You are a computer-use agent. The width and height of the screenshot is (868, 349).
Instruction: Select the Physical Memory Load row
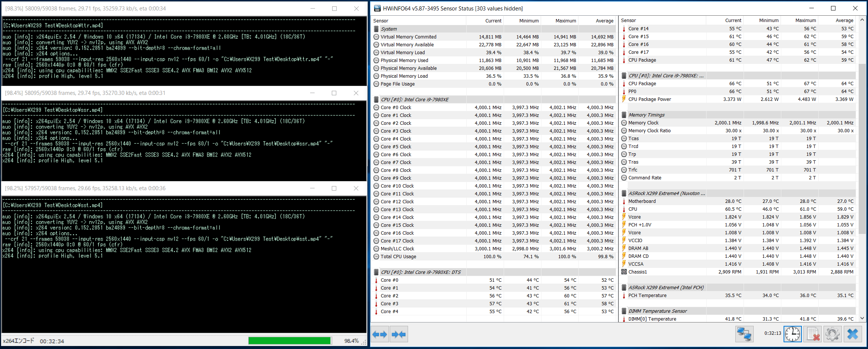(494, 76)
